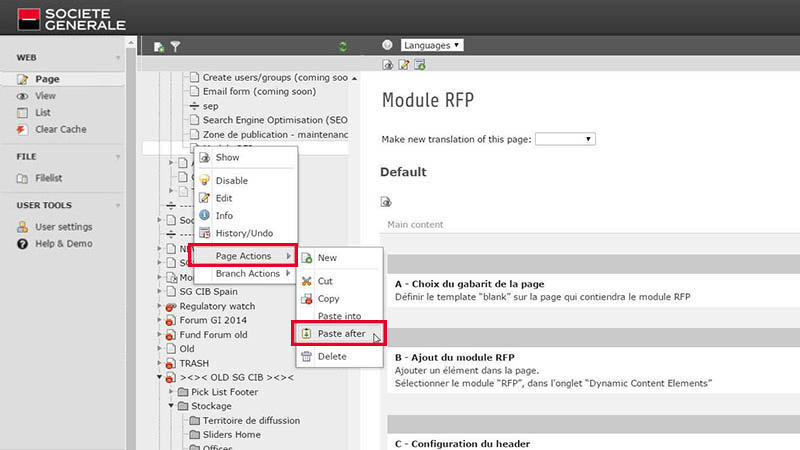Click the view page icon under Default

click(x=386, y=202)
